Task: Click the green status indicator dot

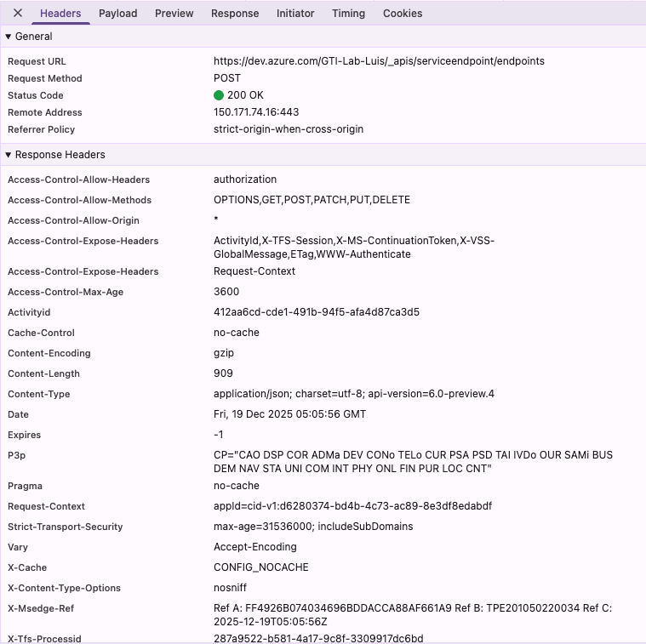Action: pos(219,95)
